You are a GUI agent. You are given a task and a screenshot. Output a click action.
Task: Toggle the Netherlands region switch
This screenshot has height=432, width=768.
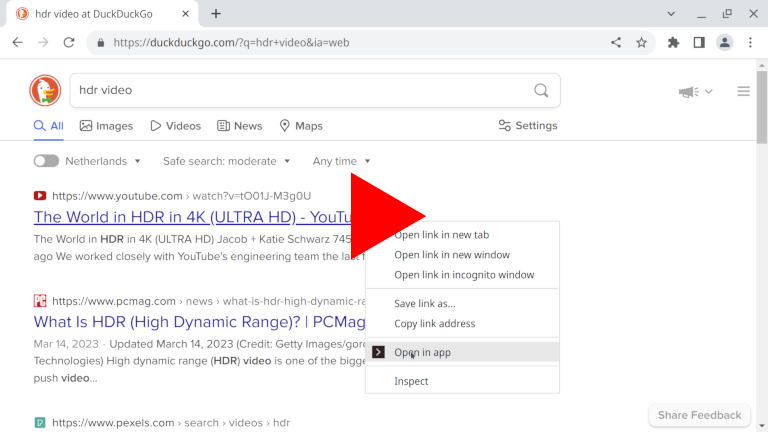pos(46,161)
